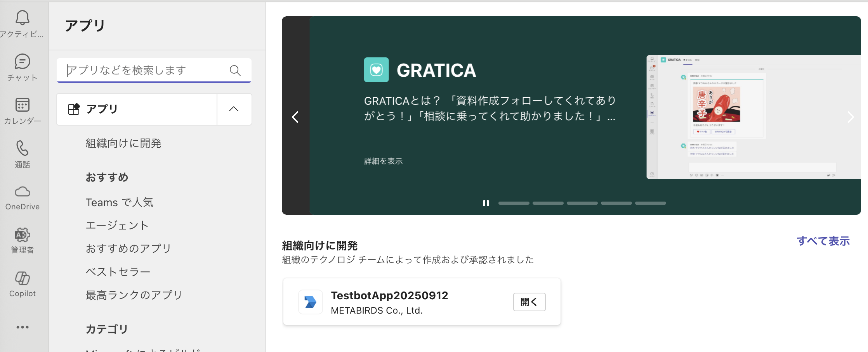Open OneDrive cloud icon
868x352 pixels.
pos(22,192)
